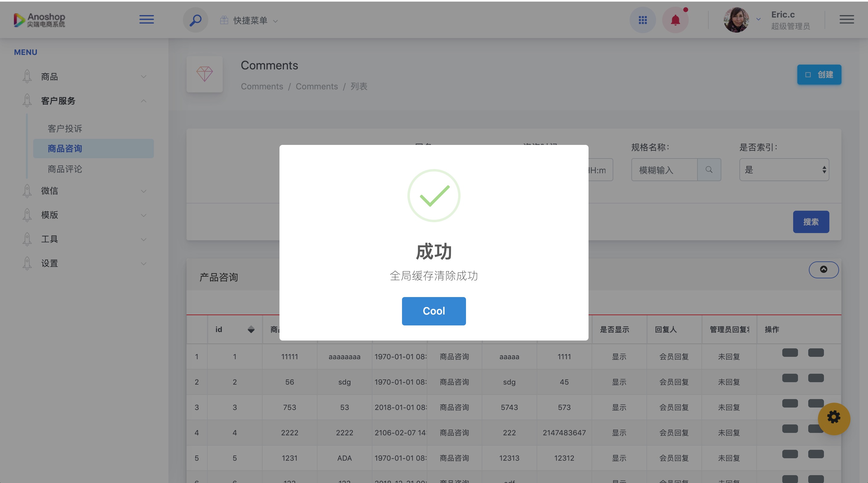Open 客户投诉 in the sidebar

[65, 128]
